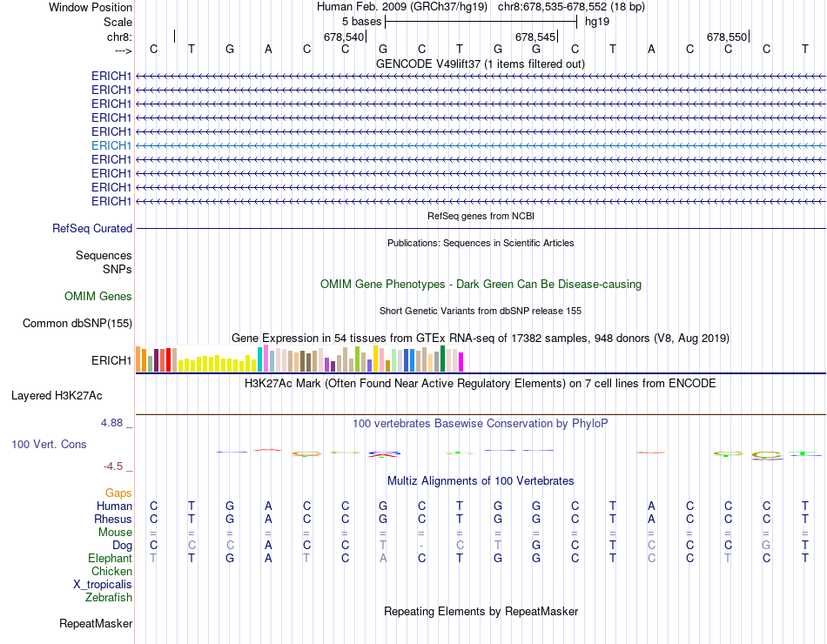
Task: Click the -4.5 PhyloP lower scale value
Action: tap(113, 466)
